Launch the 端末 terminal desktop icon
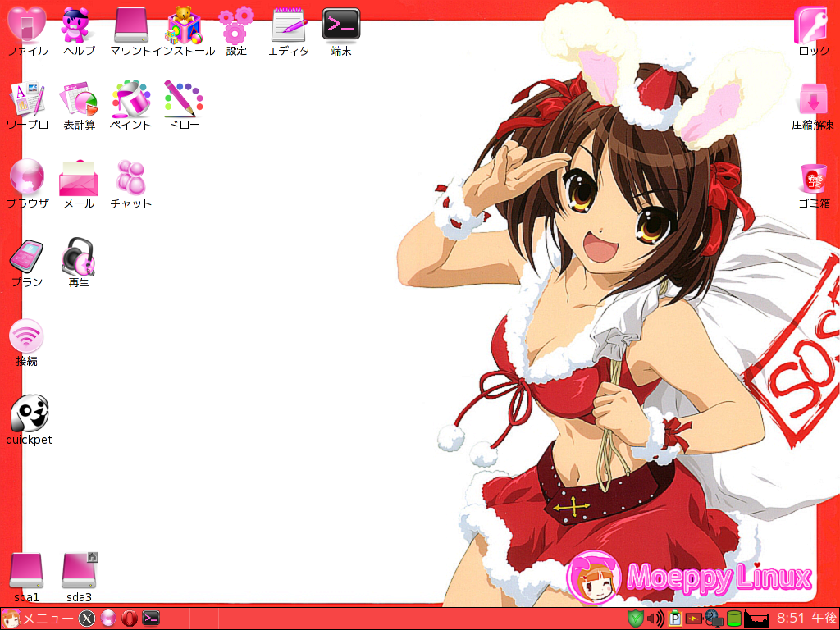Screen dimensions: 840x630 click(x=341, y=25)
